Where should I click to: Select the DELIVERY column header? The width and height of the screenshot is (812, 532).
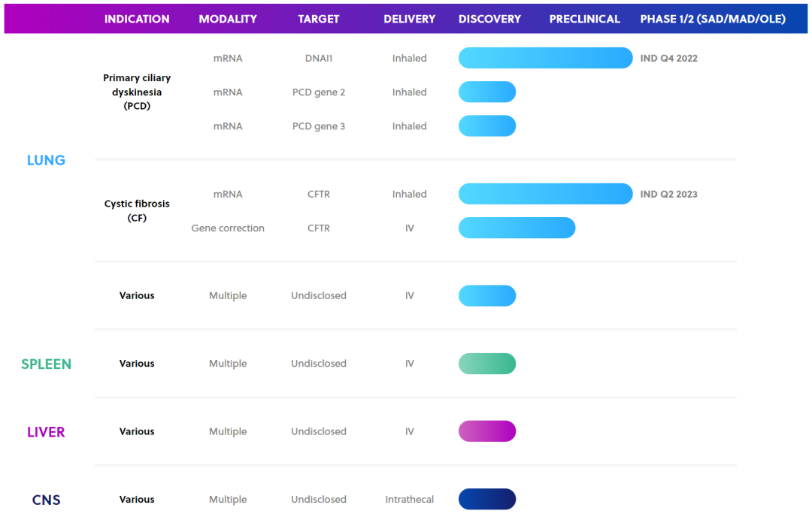coord(409,19)
